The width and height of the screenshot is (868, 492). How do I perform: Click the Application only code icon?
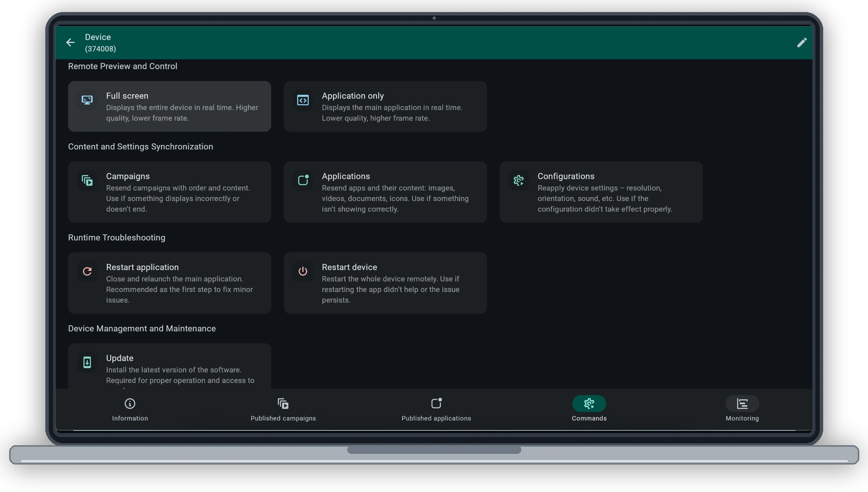tap(303, 100)
